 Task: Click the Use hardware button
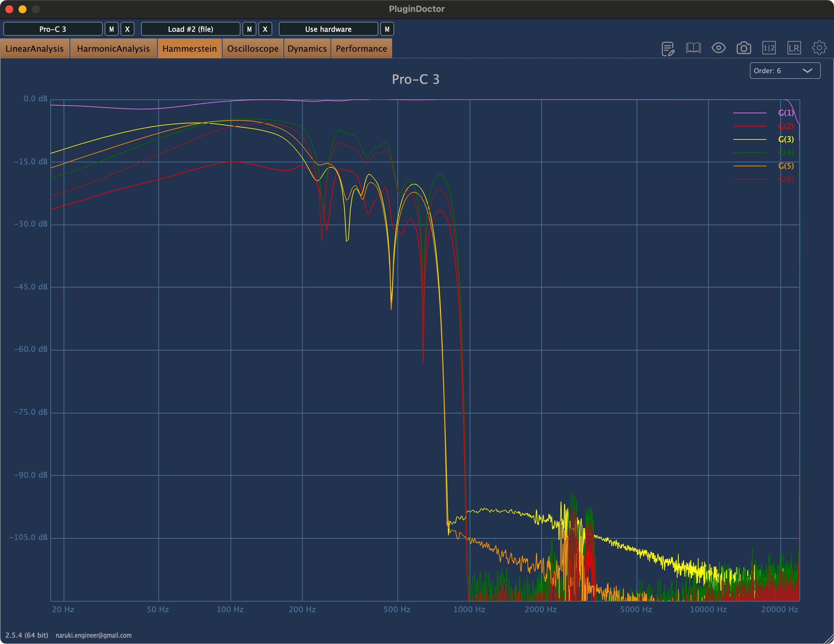(328, 29)
